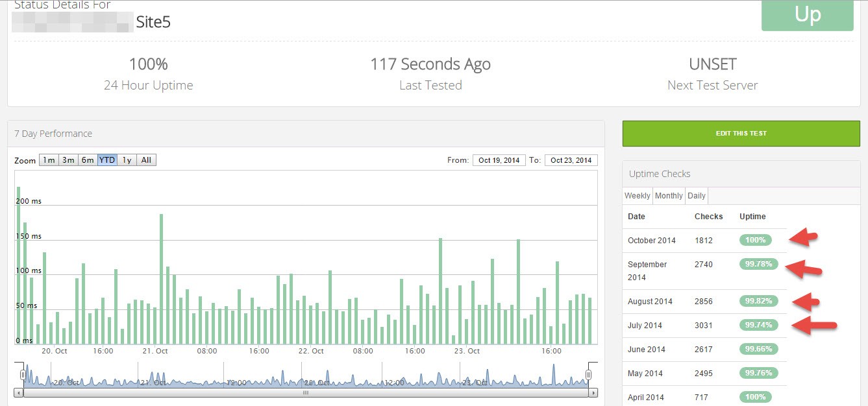
Task: Click the tallest bar near 21. Oct
Action: 161,279
